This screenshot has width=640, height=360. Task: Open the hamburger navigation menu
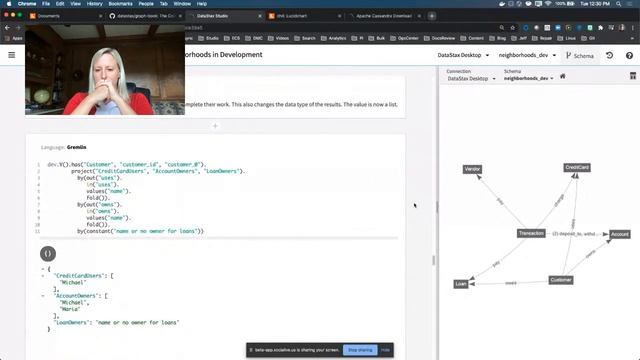coord(11,55)
